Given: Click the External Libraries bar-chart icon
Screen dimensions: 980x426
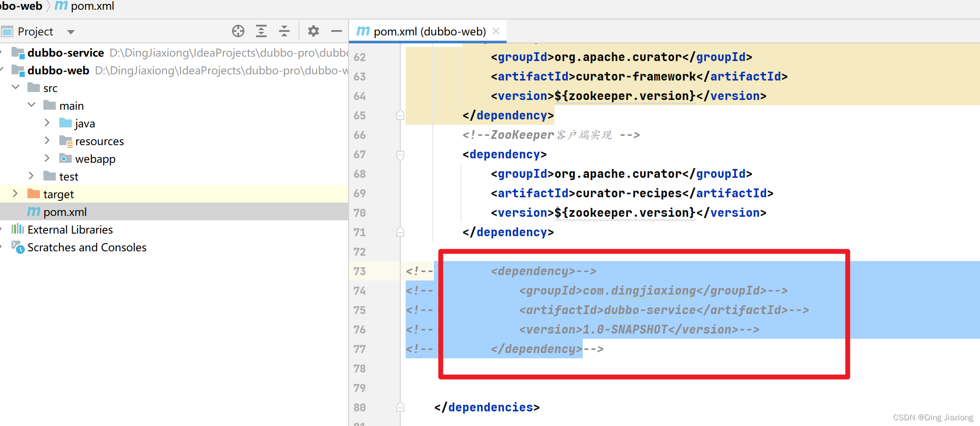Looking at the screenshot, I should click(18, 229).
